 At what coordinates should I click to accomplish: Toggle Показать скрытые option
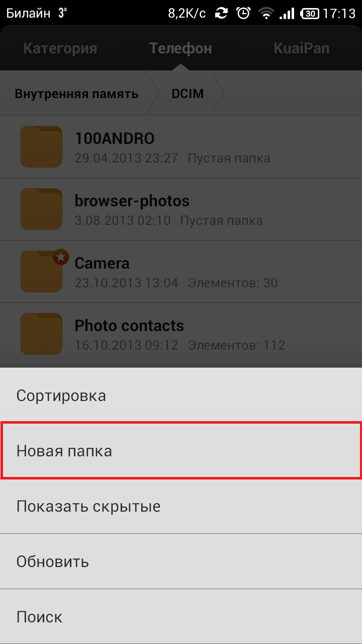tap(181, 506)
